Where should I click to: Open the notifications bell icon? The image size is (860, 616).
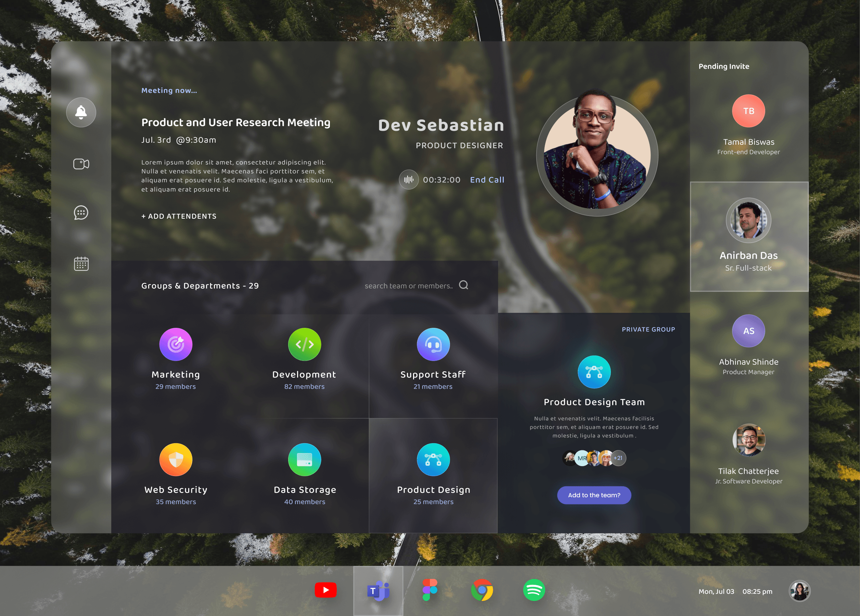[81, 112]
